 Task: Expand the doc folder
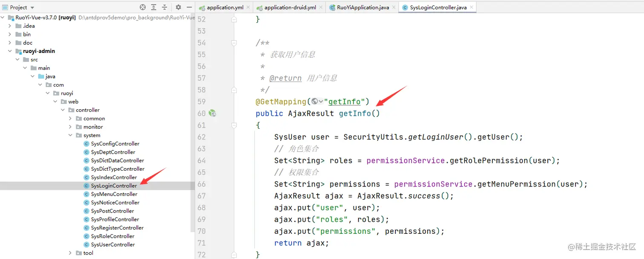(x=10, y=43)
